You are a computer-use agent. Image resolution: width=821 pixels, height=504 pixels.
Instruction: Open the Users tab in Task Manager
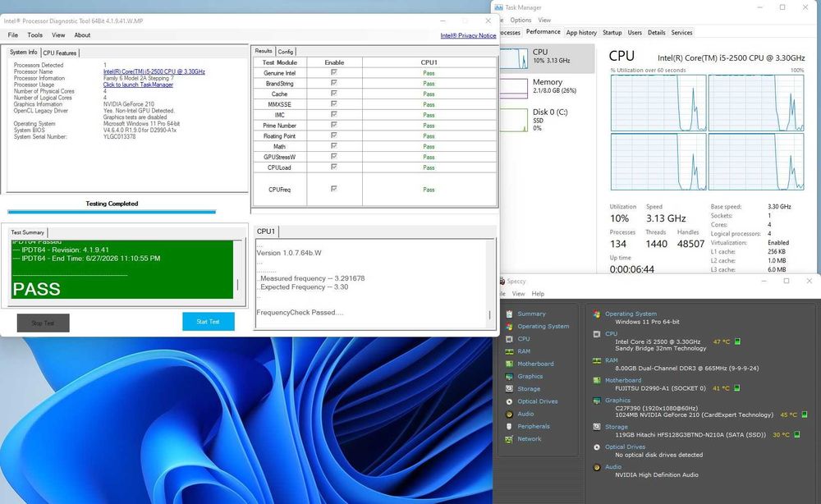point(635,33)
